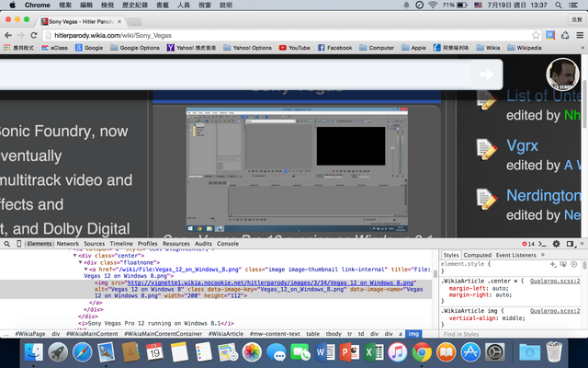Open Spotlight search in menu bar
This screenshot has width=588, height=368.
pyautogui.click(x=559, y=5)
